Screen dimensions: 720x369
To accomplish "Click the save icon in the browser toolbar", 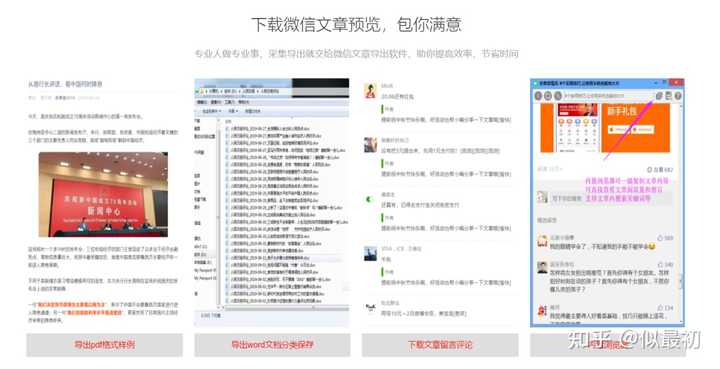I will (669, 96).
